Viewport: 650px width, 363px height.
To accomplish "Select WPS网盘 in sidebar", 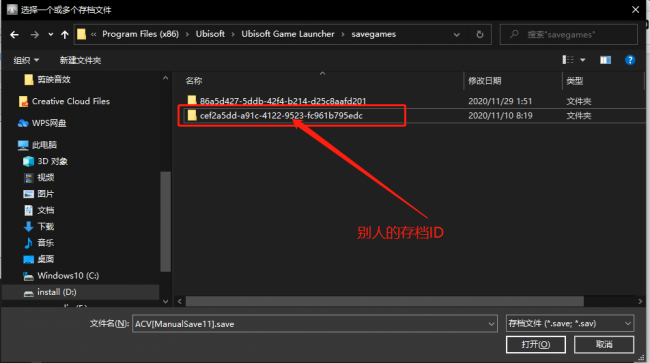I will [42, 123].
